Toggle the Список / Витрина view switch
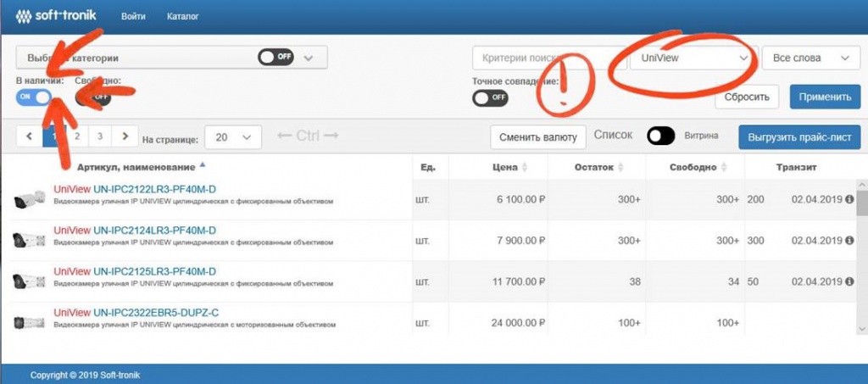 coord(661,136)
